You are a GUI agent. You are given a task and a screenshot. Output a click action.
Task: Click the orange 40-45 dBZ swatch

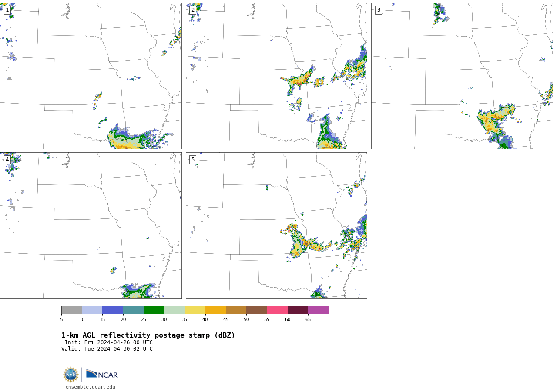point(215,310)
